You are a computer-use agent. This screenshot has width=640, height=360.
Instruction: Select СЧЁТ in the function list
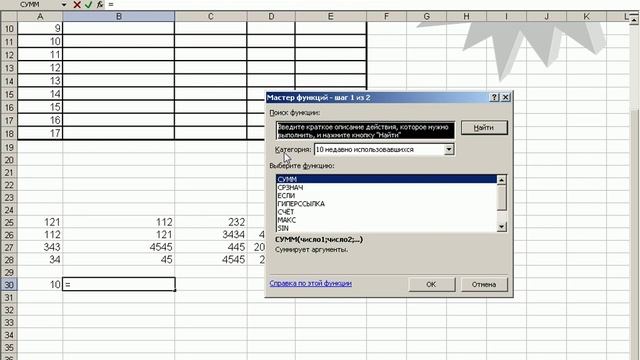[386, 212]
